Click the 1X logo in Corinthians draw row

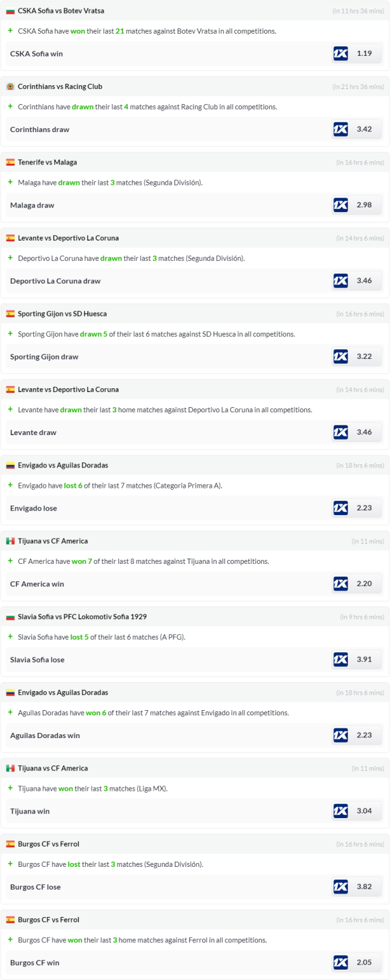pos(341,129)
